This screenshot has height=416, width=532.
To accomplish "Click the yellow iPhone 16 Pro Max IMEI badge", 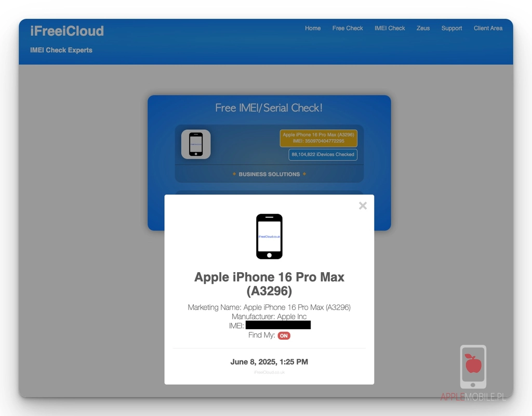I will coord(318,138).
